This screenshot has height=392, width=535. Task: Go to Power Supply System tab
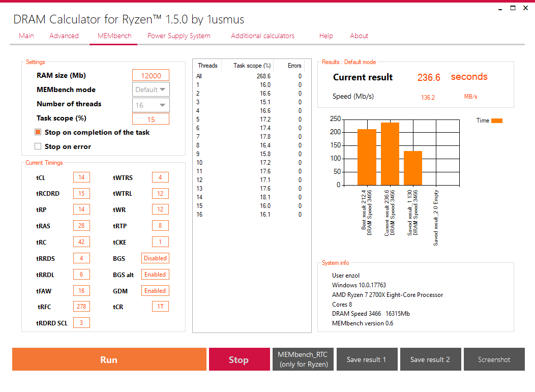[x=179, y=36]
